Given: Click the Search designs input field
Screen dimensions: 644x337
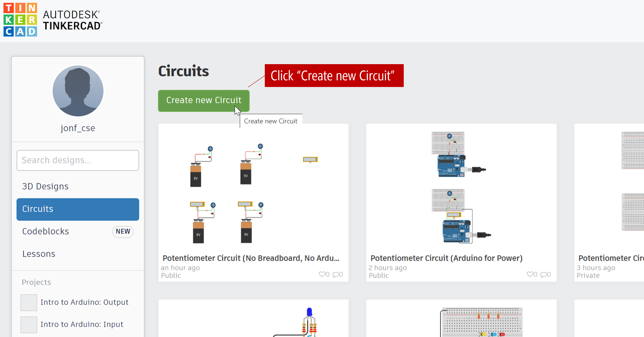Looking at the screenshot, I should click(78, 160).
